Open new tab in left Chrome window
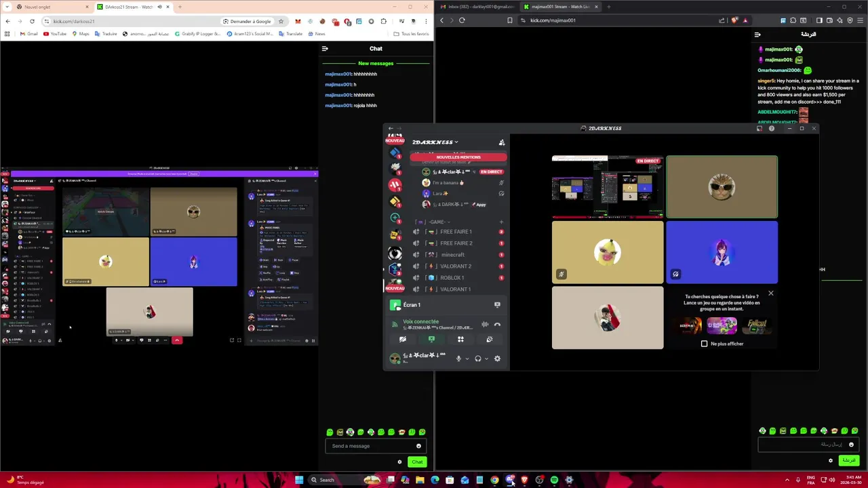The height and width of the screenshot is (488, 868). pyautogui.click(x=180, y=7)
